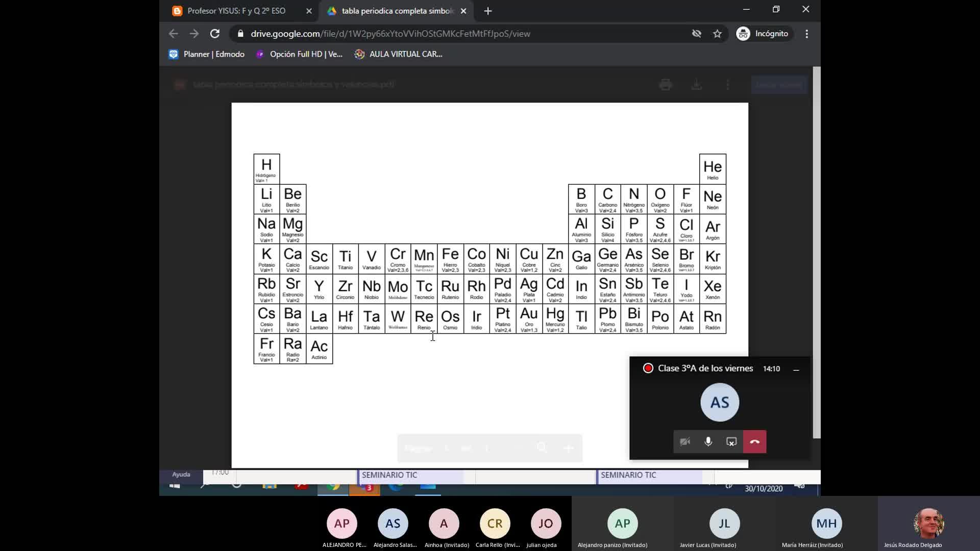The width and height of the screenshot is (980, 551).
Task: Download the PDF file
Action: coord(696,85)
